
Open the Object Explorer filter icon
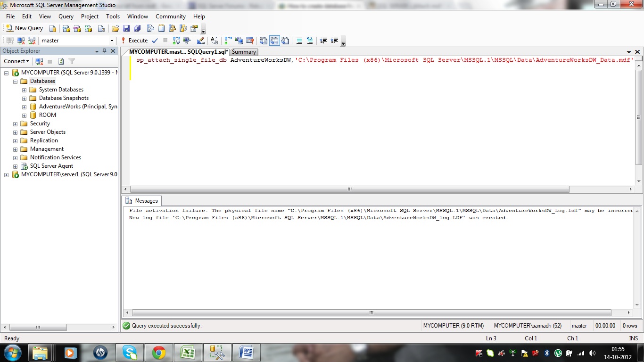click(x=72, y=61)
